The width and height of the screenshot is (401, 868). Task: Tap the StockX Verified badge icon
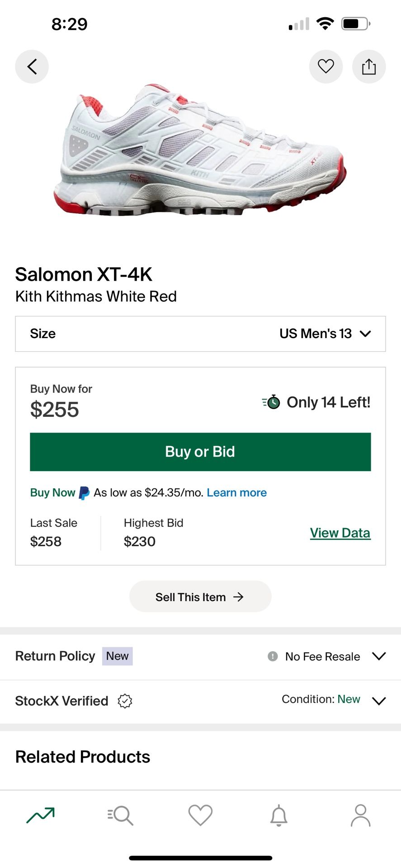pyautogui.click(x=125, y=701)
